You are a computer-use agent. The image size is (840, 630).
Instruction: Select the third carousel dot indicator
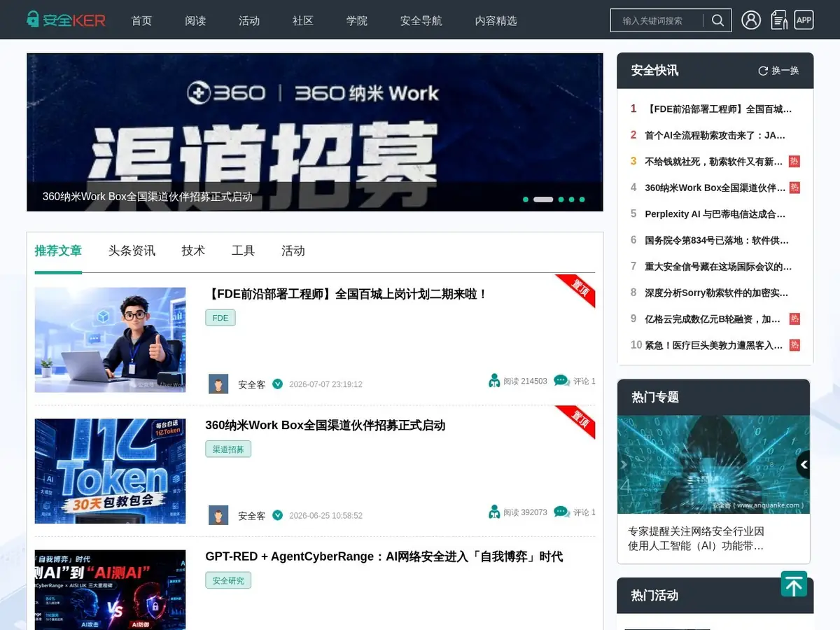pyautogui.click(x=561, y=199)
